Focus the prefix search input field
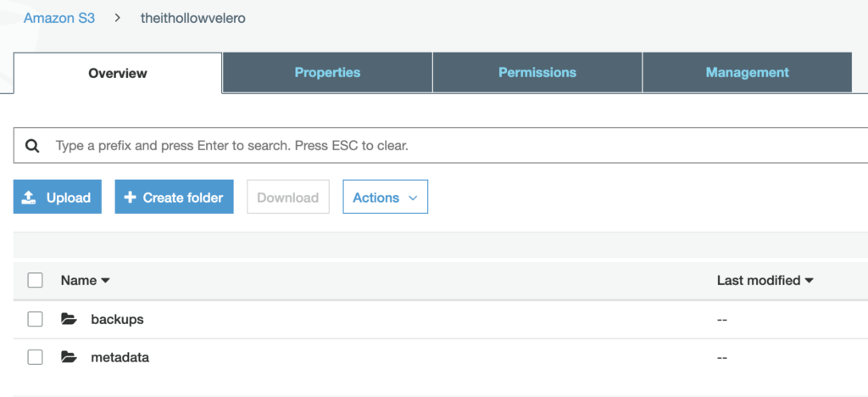Image resolution: width=868 pixels, height=397 pixels. [x=424, y=146]
